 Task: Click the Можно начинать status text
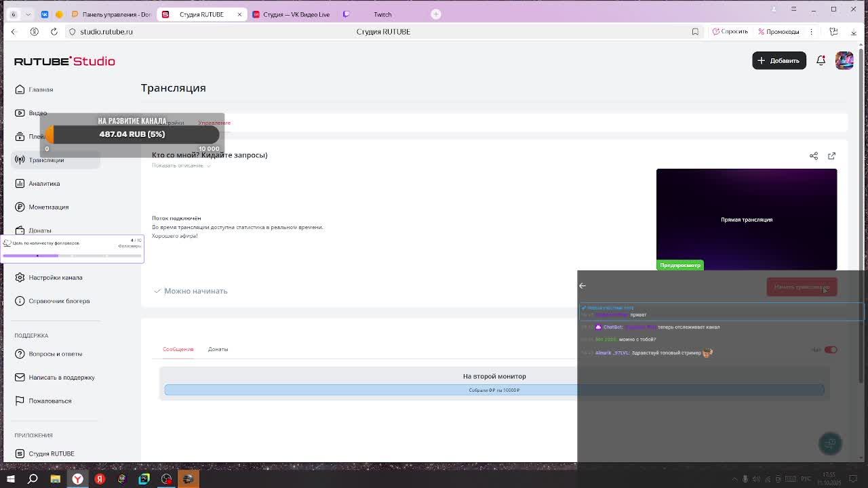click(195, 291)
